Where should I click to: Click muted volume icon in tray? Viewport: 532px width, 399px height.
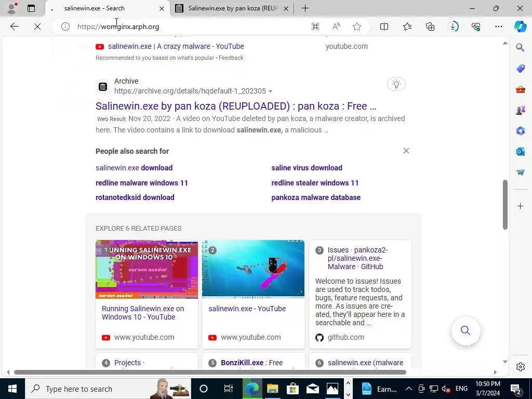point(446,389)
